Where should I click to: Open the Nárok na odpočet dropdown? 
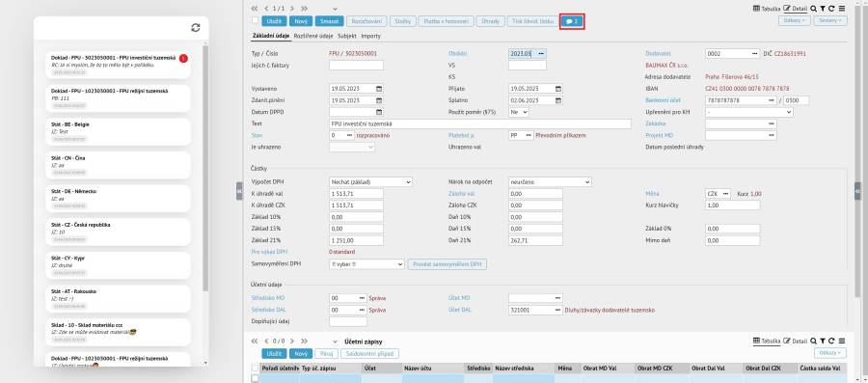(x=551, y=181)
